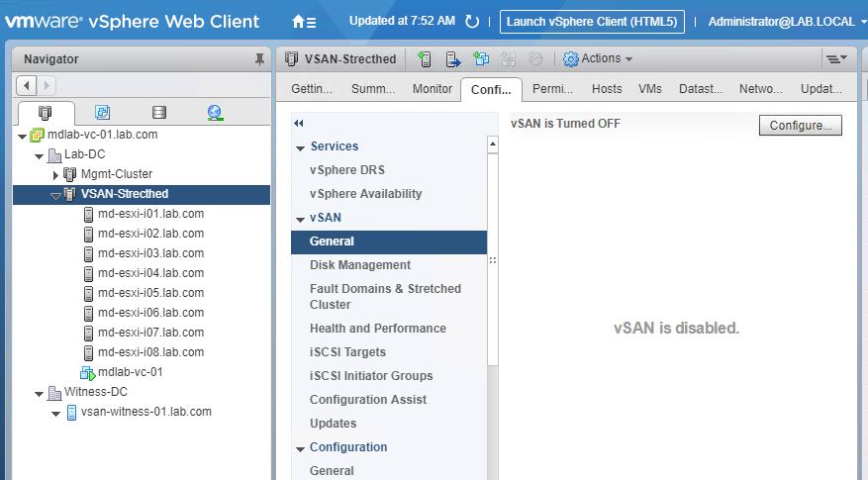868x480 pixels.
Task: Collapse Witness-DC tree node
Action: coord(39,394)
